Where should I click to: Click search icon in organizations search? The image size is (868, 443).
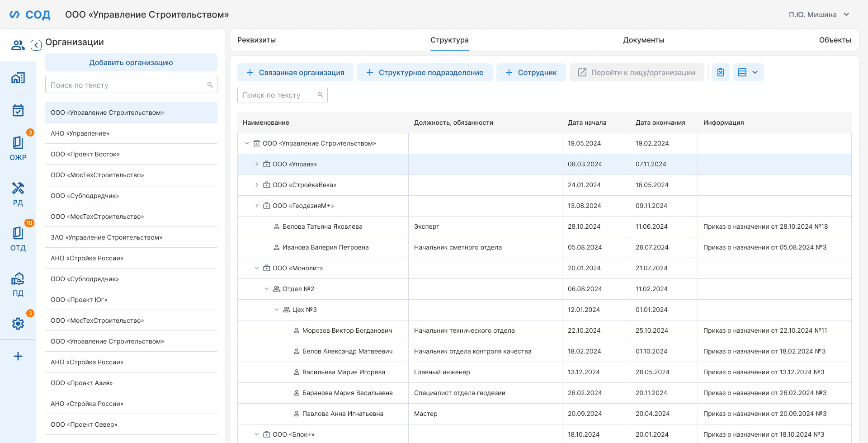pyautogui.click(x=210, y=85)
